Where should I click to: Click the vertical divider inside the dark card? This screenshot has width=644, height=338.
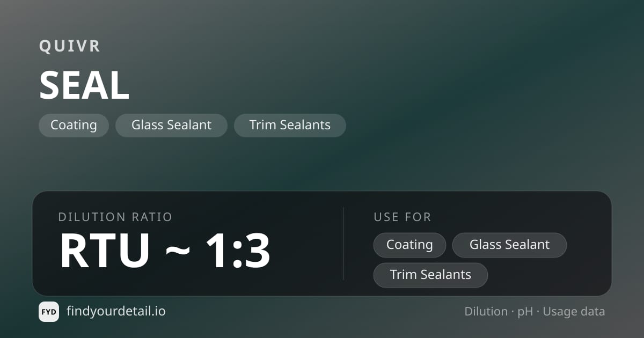click(x=343, y=244)
